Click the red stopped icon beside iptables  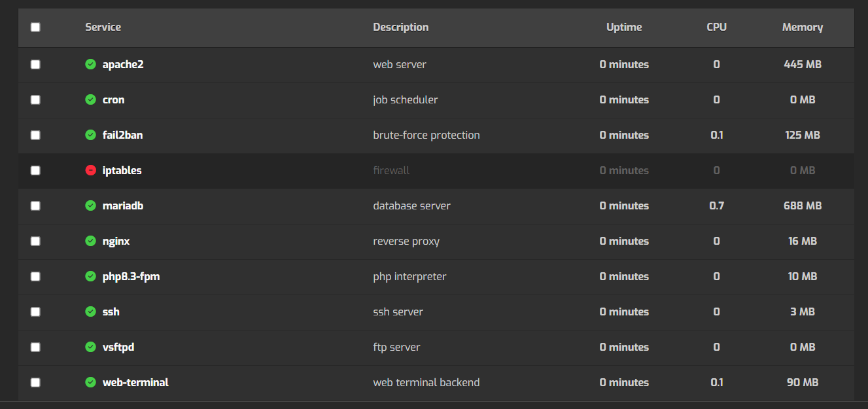(x=91, y=170)
